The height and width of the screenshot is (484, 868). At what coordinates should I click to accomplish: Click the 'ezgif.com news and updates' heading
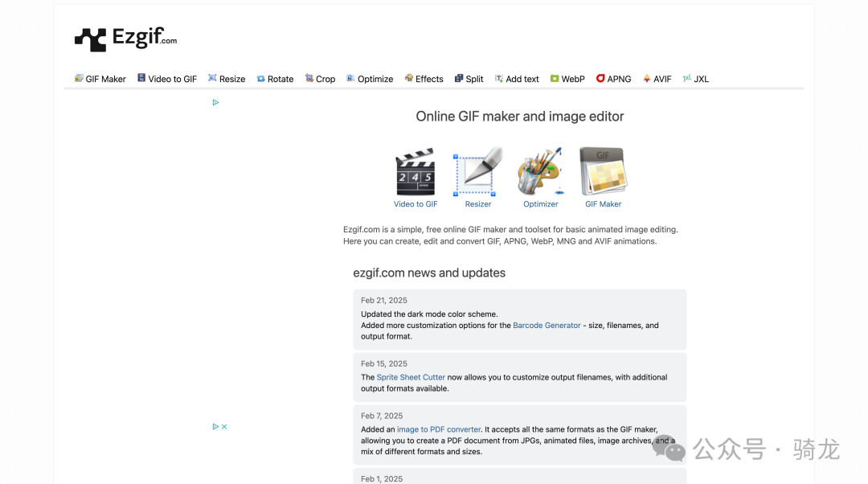(x=429, y=273)
